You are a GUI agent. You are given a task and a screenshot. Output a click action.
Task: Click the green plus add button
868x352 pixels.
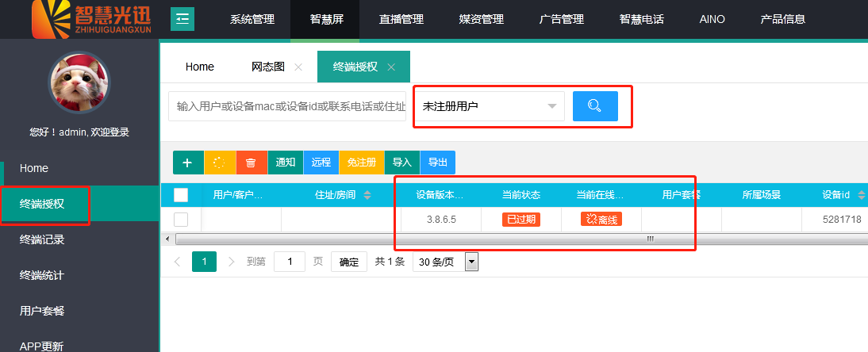pyautogui.click(x=188, y=163)
